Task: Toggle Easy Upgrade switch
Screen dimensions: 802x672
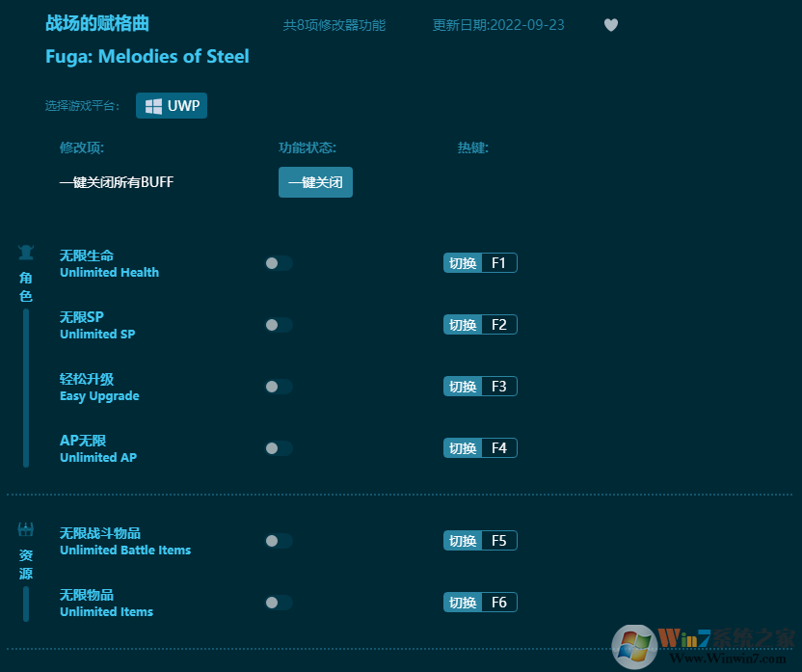Action: [279, 387]
